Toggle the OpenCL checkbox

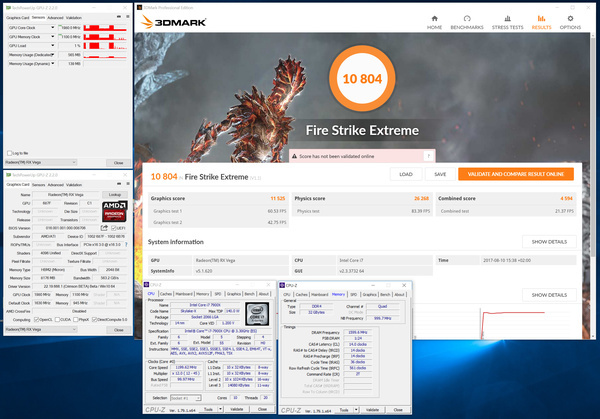(36, 320)
